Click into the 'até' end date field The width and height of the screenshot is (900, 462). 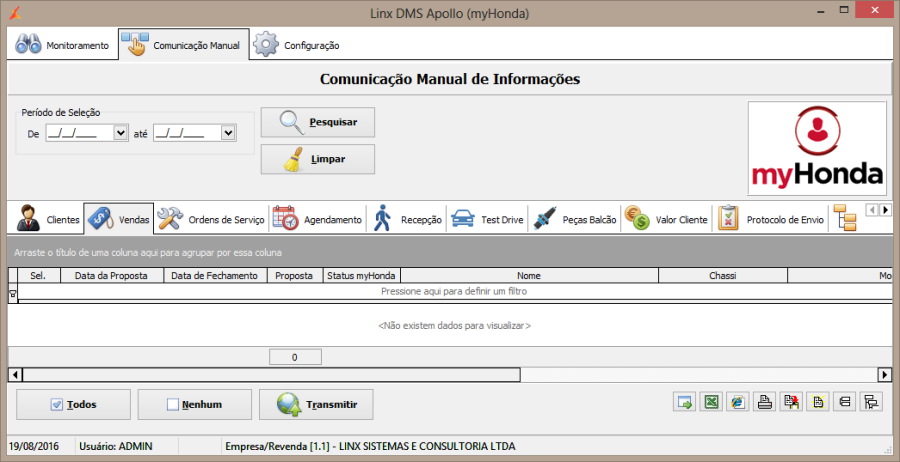(x=187, y=133)
